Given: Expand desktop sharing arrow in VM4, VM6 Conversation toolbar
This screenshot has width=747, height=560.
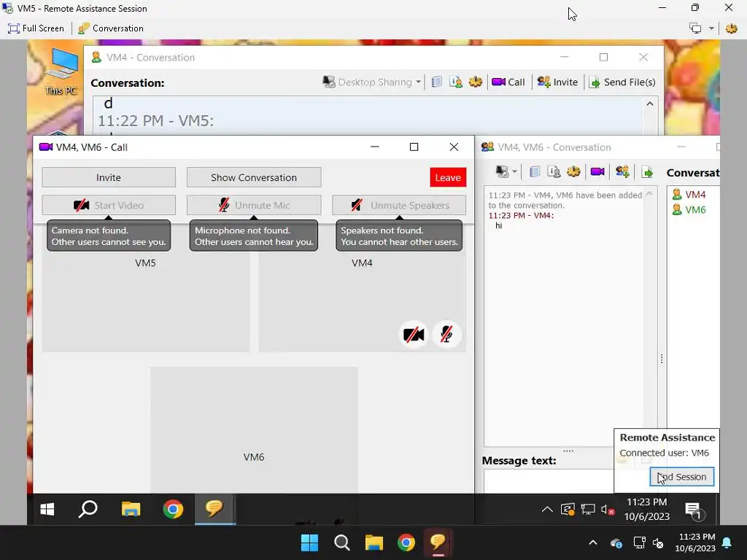Looking at the screenshot, I should pos(514,171).
